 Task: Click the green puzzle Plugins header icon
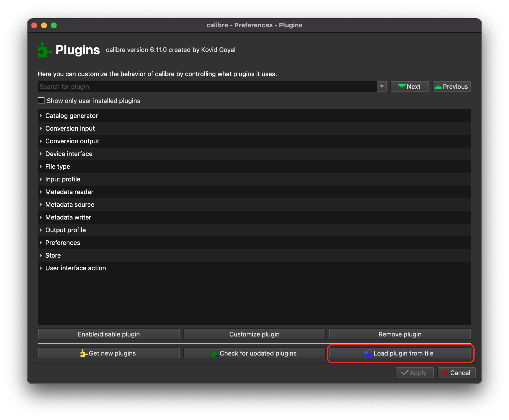click(45, 50)
